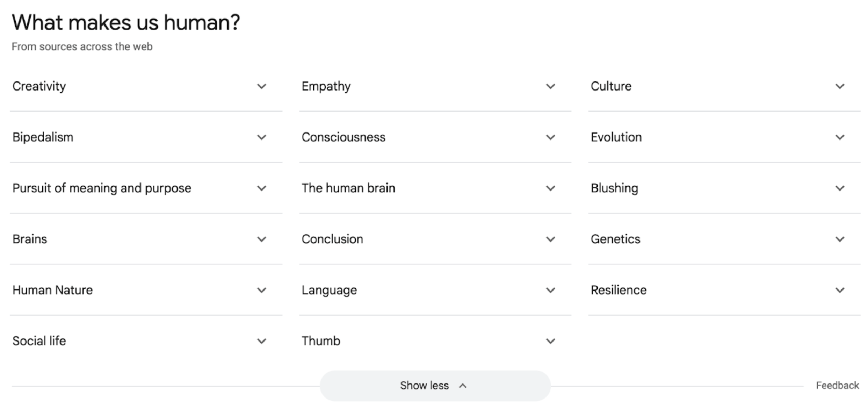The width and height of the screenshot is (868, 416).
Task: Expand the Social life topic
Action: tap(262, 341)
